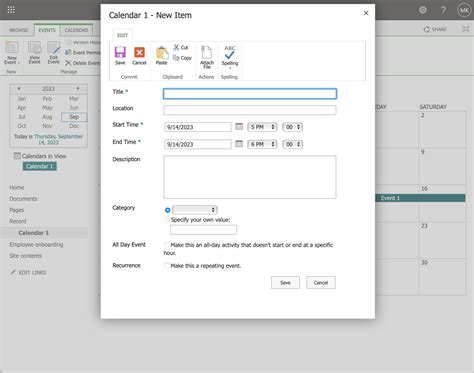Switch to the EVENTS ribbon tab
This screenshot has width=474, height=373.
(47, 30)
